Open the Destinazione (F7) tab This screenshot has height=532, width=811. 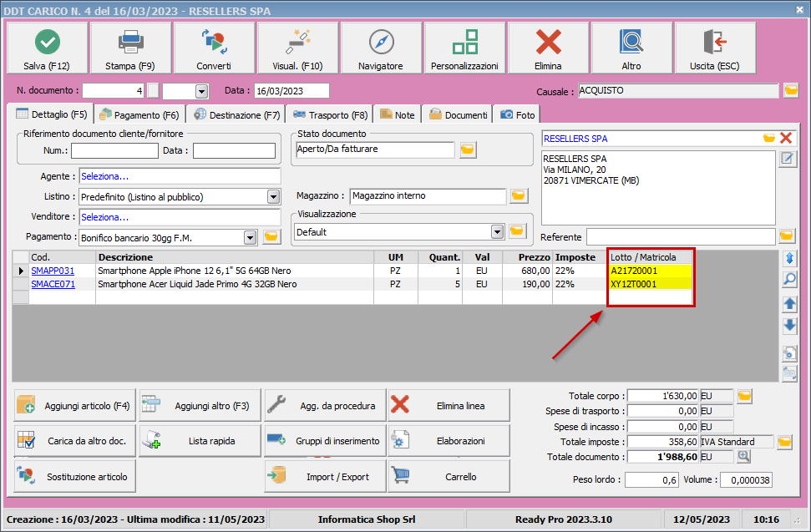236,114
